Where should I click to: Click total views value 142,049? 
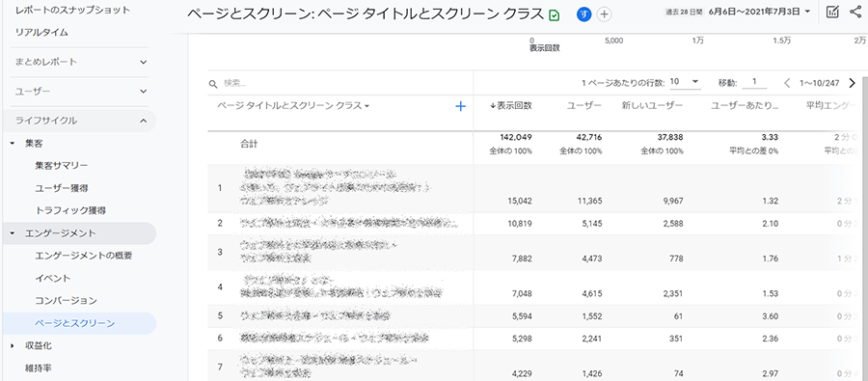[x=516, y=137]
